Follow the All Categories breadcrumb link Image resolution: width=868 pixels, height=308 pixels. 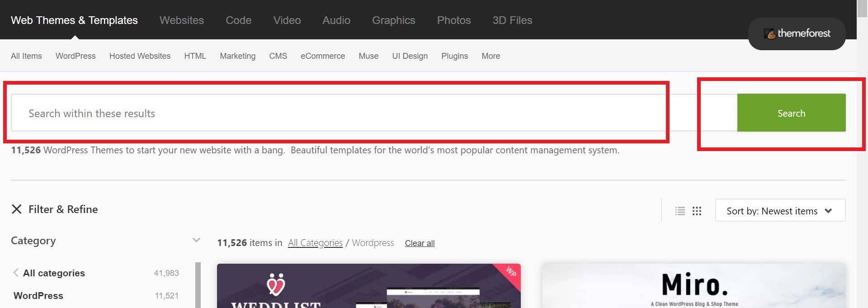click(x=315, y=243)
